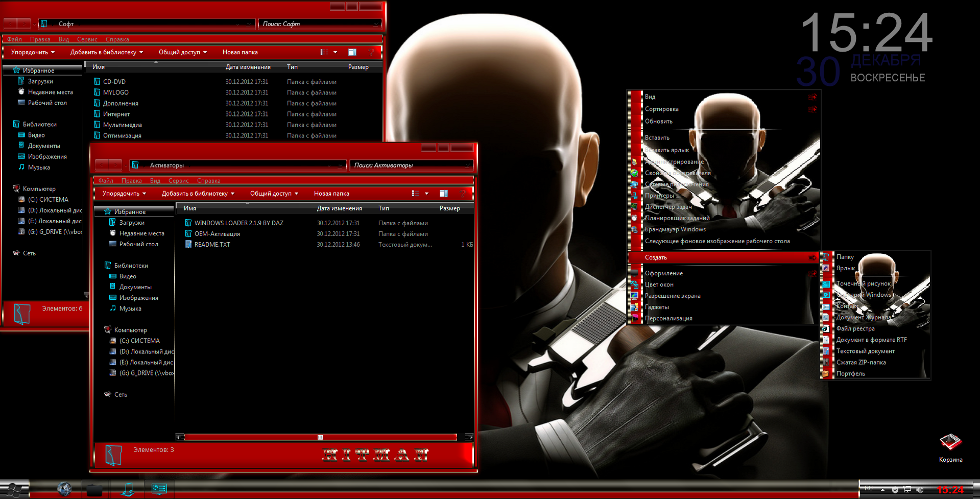Click the Планировщик заданий clock icon
Viewport: 980px width, 499px height.
coord(634,218)
